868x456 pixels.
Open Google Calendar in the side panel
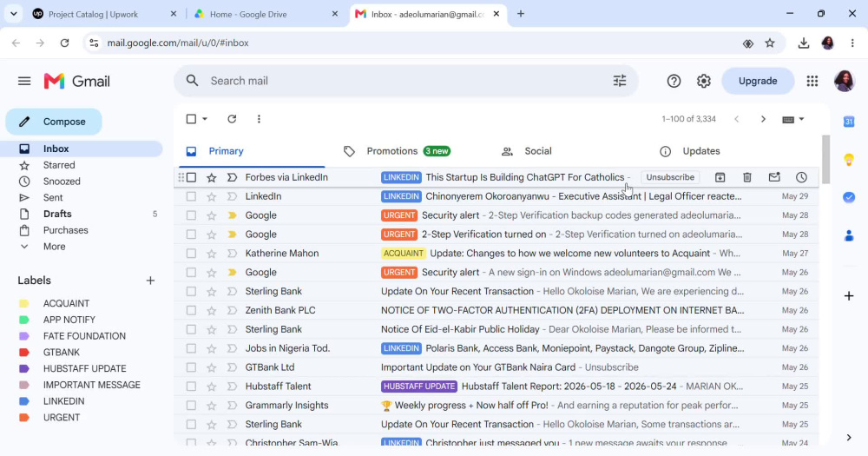(x=849, y=122)
